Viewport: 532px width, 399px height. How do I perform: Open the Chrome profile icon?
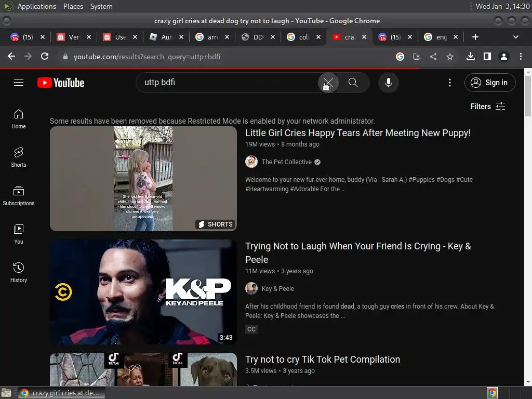[x=504, y=57]
